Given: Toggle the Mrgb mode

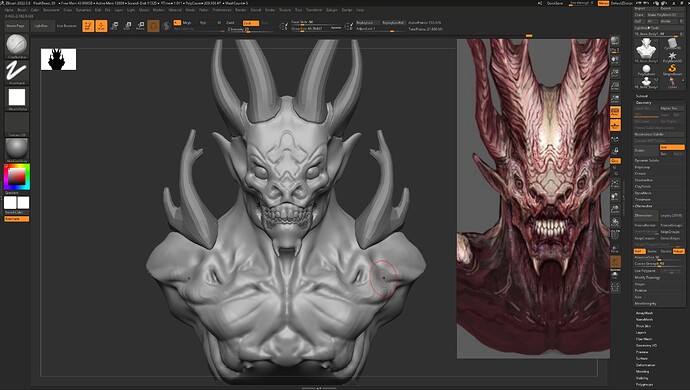Looking at the screenshot, I should [x=187, y=22].
